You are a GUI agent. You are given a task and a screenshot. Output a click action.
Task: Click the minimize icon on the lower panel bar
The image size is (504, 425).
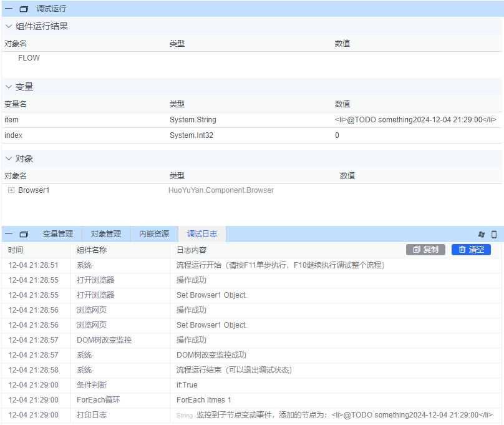click(x=8, y=234)
